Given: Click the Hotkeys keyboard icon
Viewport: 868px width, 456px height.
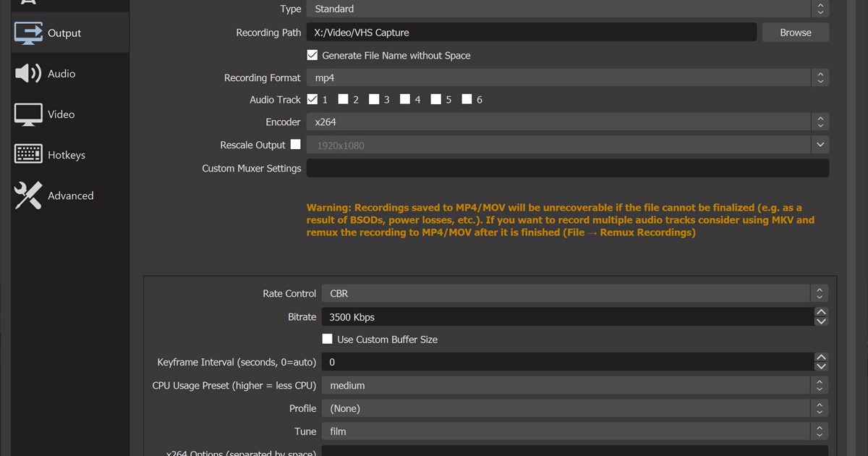Looking at the screenshot, I should (x=28, y=155).
